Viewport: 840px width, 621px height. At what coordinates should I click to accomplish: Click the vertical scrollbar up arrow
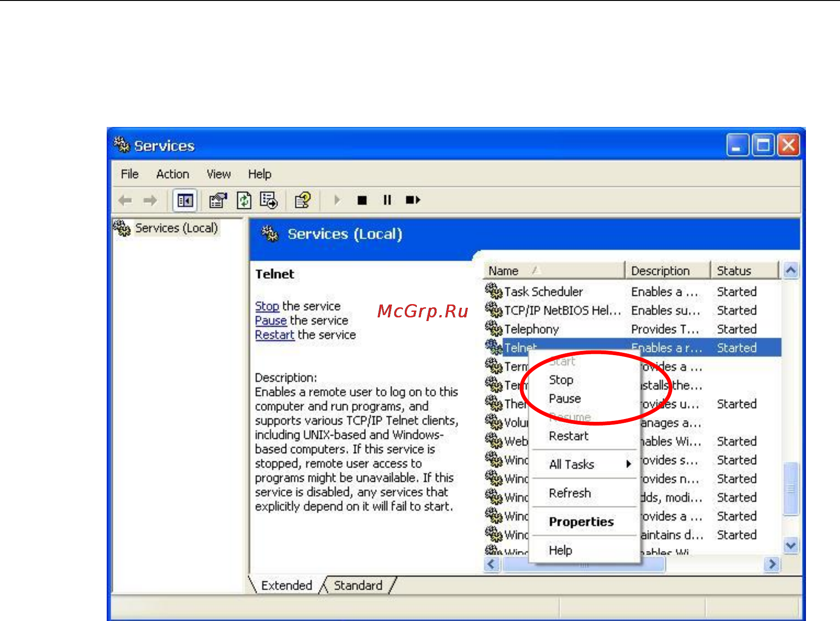coord(791,270)
